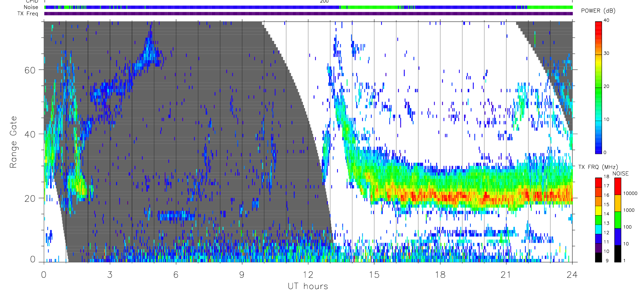
Task: Click the 18 tick label on the UT hours axis
Action: (440, 275)
